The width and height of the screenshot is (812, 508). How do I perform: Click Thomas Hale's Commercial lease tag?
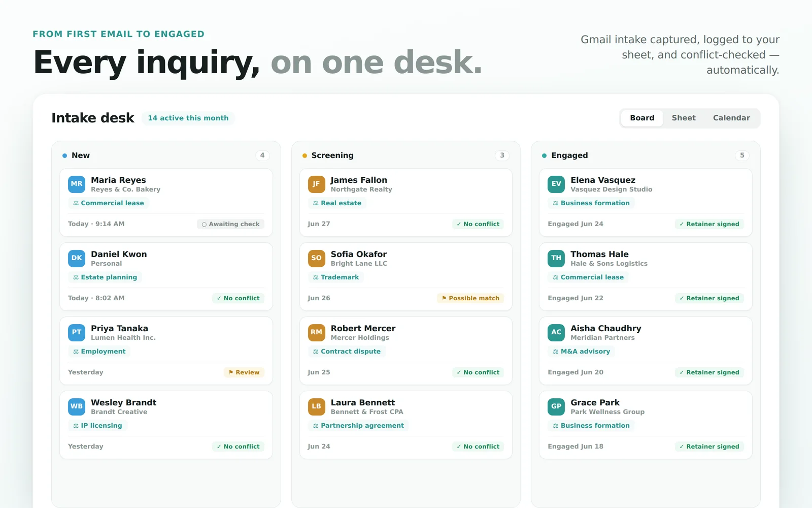[588, 277]
